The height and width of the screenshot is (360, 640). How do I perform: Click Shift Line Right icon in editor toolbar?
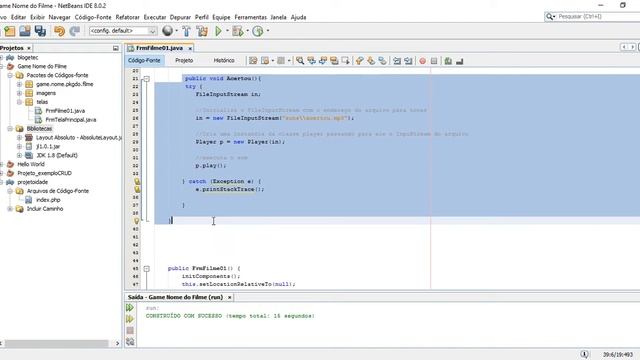(x=408, y=61)
